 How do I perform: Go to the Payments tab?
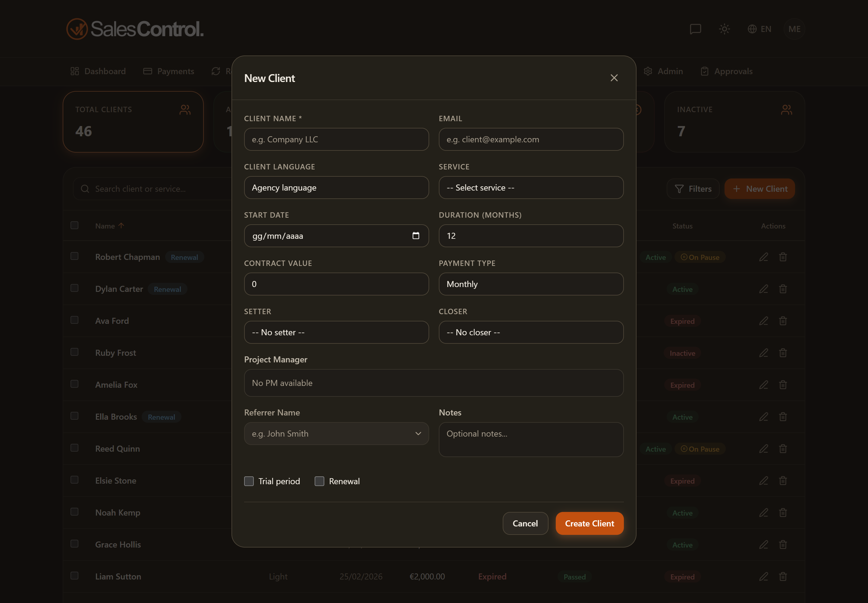(x=168, y=71)
